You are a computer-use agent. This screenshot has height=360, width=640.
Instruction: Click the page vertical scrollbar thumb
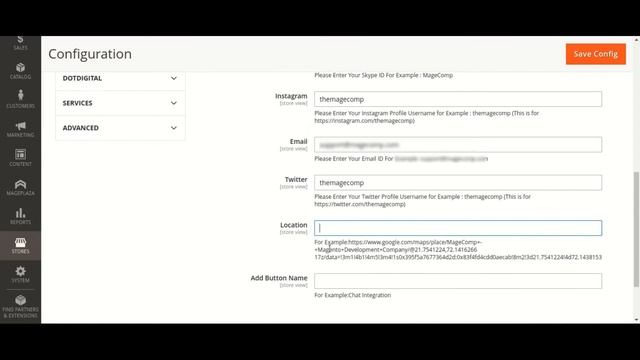coord(636,229)
